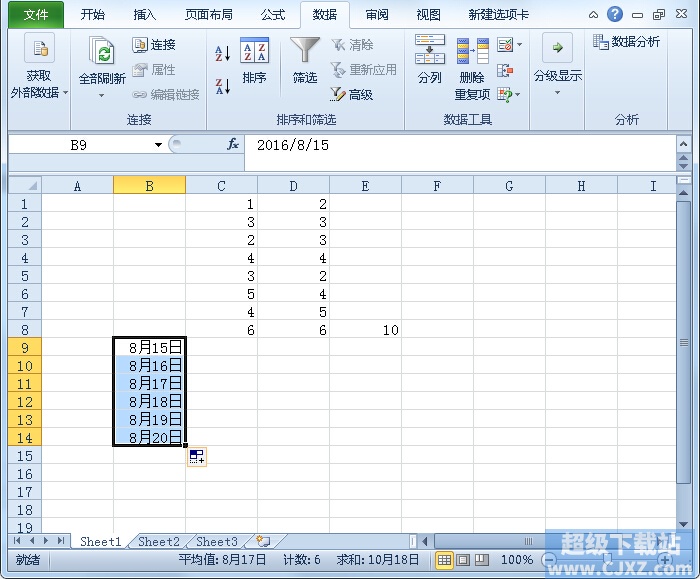Viewport: 700px width, 579px height.
Task: Click the Sort A to Z ascending icon
Action: point(222,54)
